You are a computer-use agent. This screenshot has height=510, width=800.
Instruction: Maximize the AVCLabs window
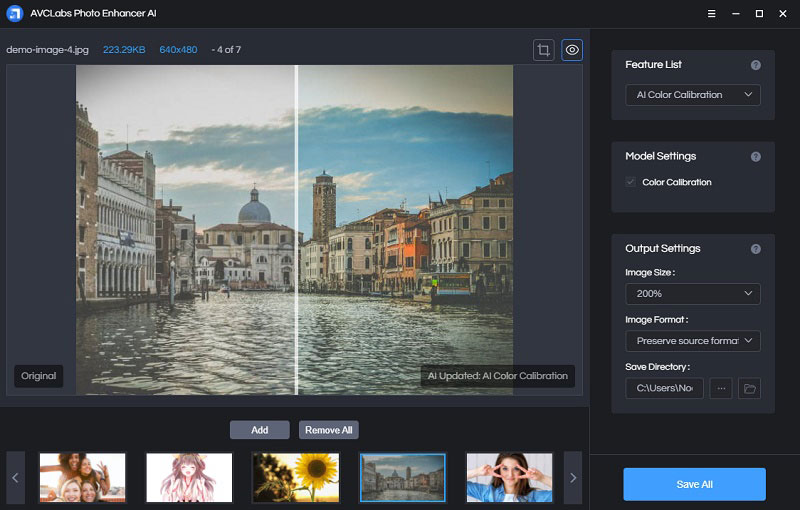point(759,14)
